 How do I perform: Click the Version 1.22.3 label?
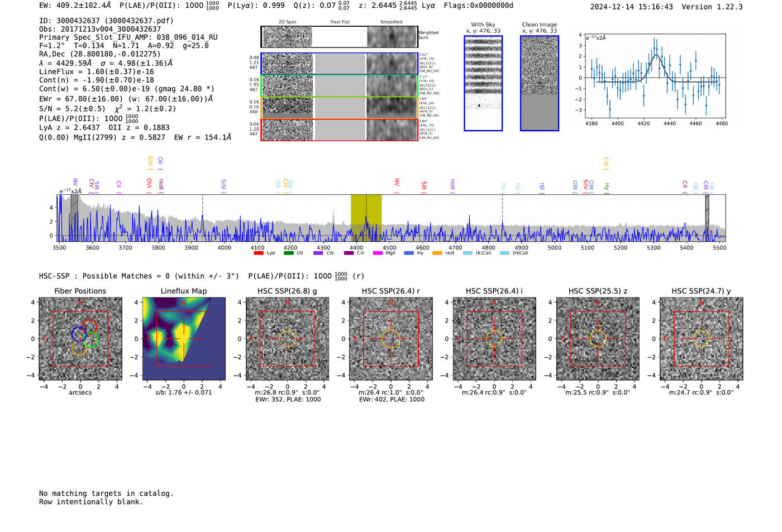click(712, 7)
